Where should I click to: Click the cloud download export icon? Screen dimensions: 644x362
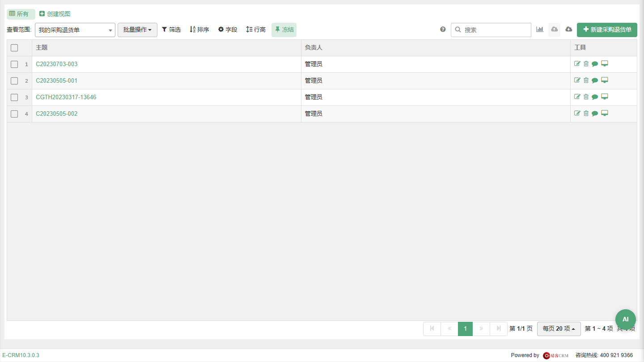point(569,29)
